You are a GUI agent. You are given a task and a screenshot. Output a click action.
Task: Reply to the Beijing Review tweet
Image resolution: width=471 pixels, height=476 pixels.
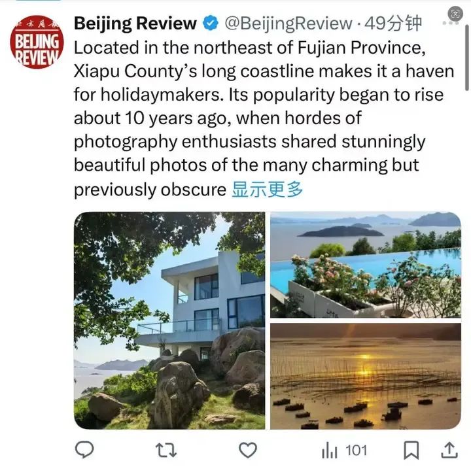(x=84, y=450)
